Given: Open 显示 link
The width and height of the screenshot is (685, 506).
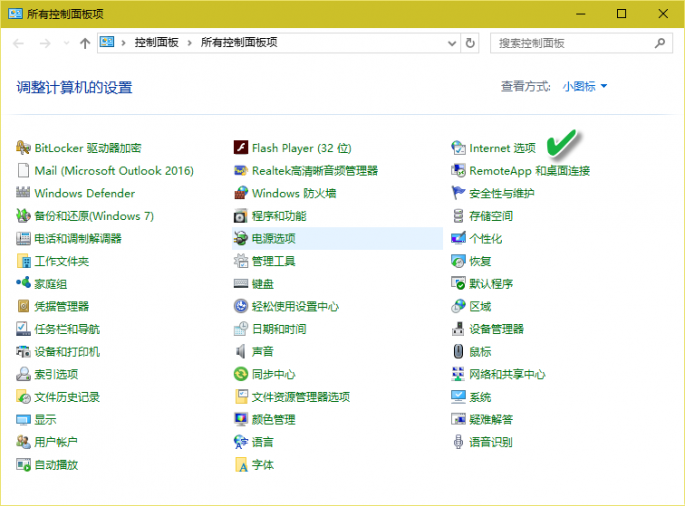Looking at the screenshot, I should [x=45, y=420].
